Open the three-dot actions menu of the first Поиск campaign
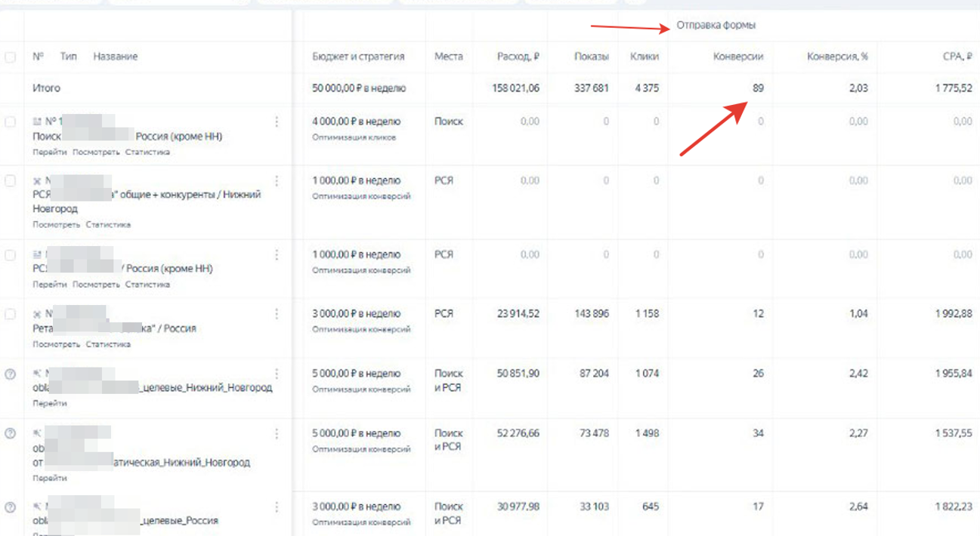 [277, 122]
